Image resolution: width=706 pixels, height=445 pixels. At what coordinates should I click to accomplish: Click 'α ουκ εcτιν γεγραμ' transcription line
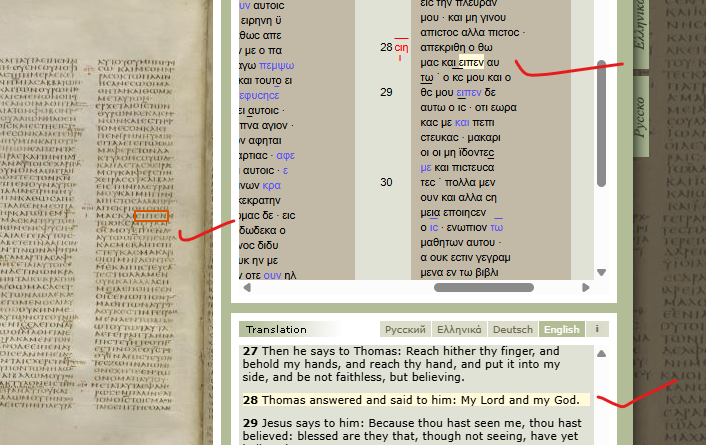pos(465,258)
